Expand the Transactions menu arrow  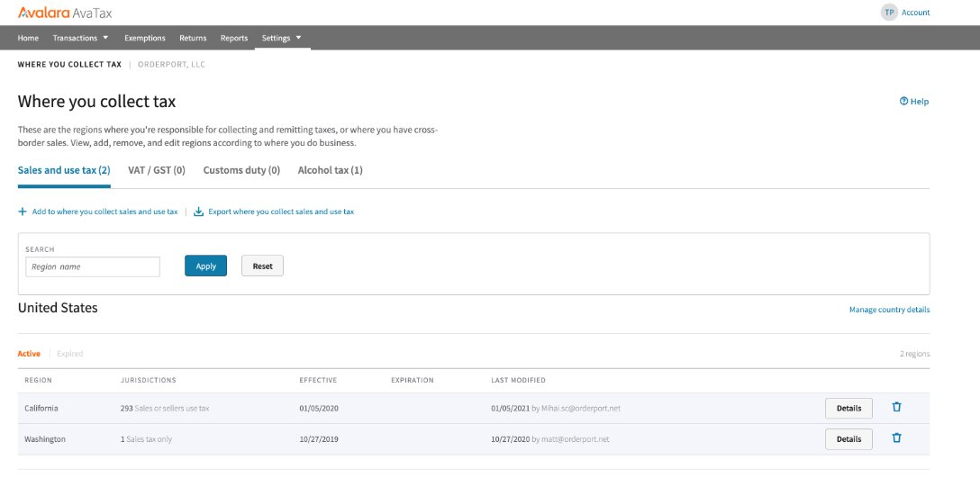[105, 38]
